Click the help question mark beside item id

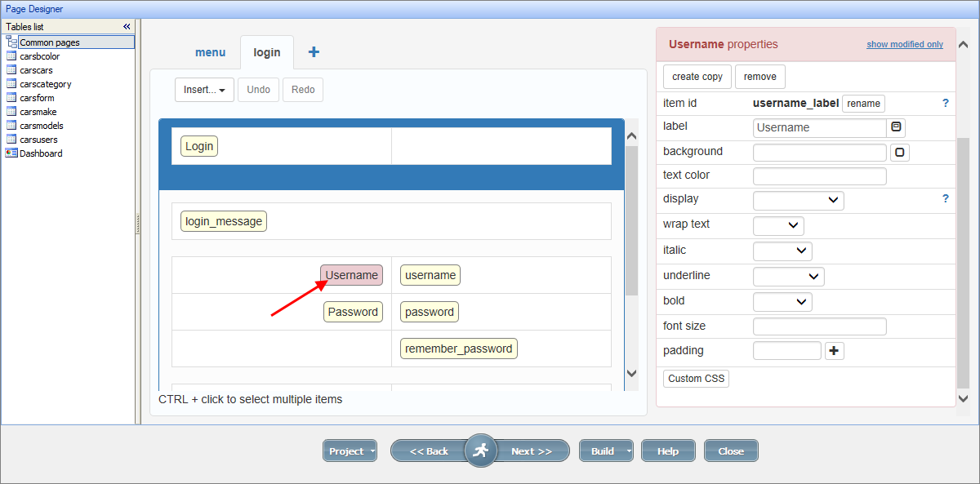946,104
